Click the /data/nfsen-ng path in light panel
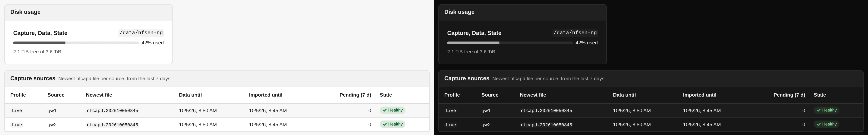The width and height of the screenshot is (868, 135). pyautogui.click(x=141, y=33)
